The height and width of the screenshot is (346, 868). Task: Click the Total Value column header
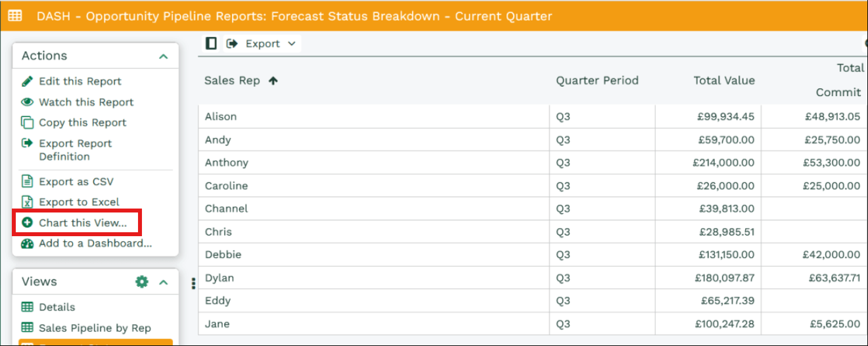(724, 80)
